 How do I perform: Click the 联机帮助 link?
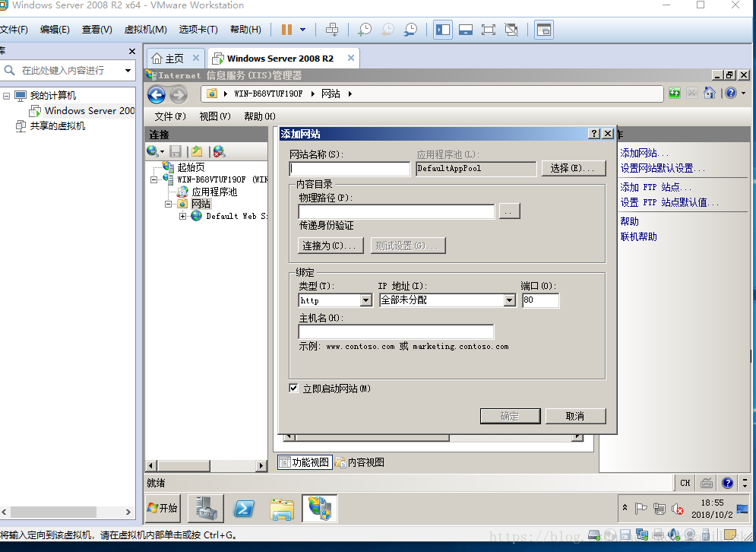pyautogui.click(x=638, y=237)
